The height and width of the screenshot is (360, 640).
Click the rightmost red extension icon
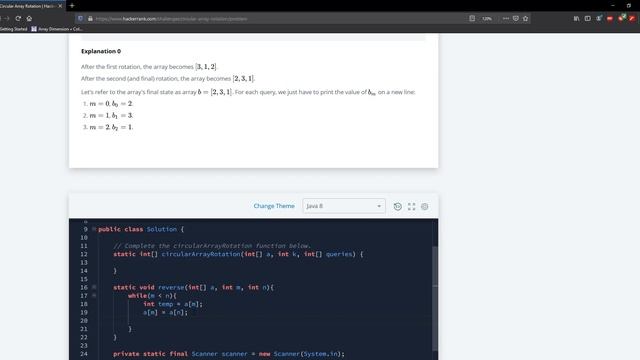(632, 18)
